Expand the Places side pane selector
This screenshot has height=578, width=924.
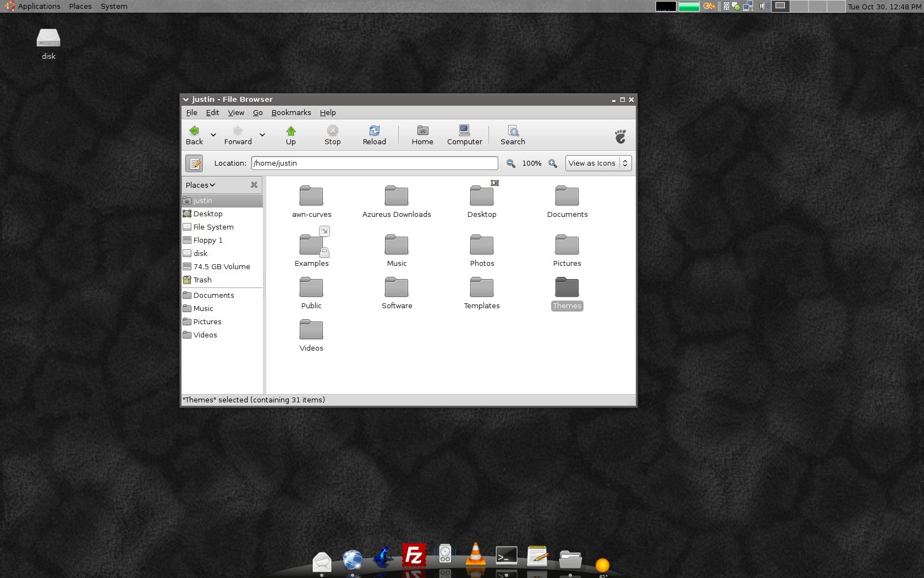pyautogui.click(x=201, y=185)
